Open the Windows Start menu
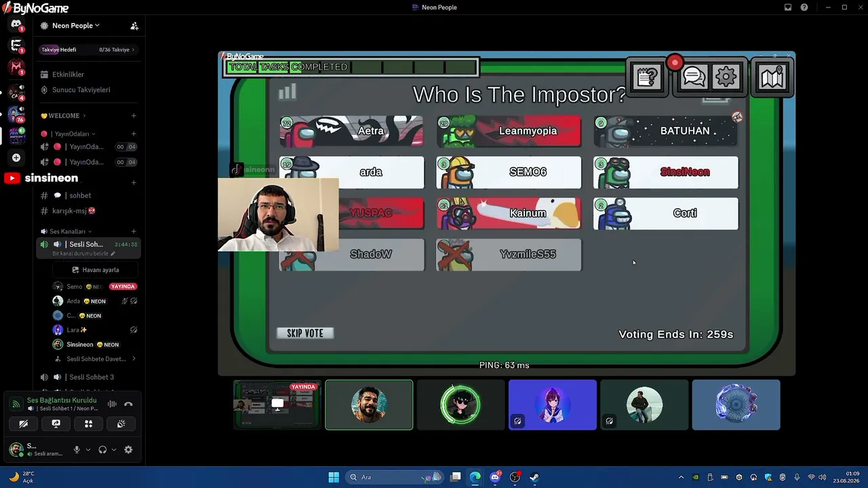Screen dimensions: 868x488 [x=334, y=477]
